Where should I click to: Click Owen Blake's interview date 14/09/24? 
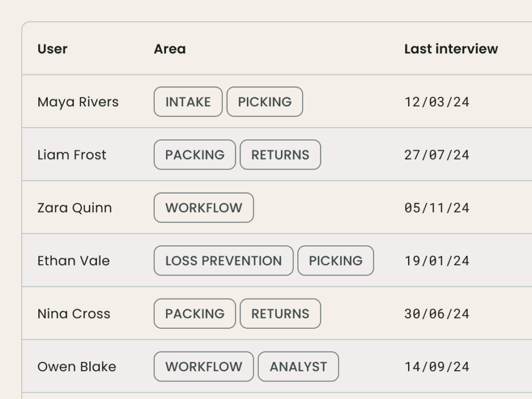click(437, 367)
